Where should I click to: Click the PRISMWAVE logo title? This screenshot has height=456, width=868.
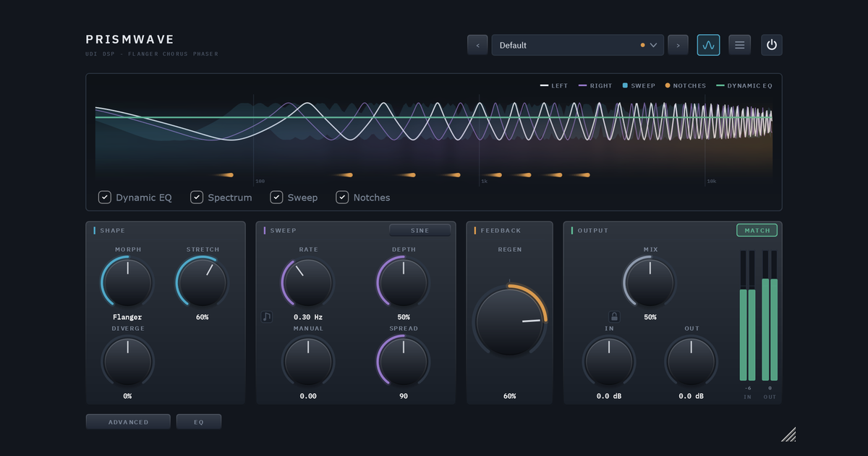tap(130, 39)
